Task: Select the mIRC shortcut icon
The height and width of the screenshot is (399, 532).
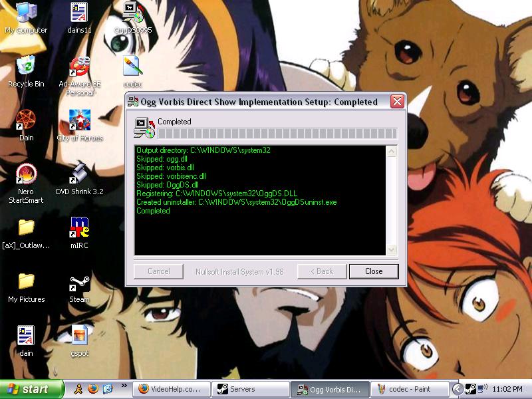Action: pyautogui.click(x=79, y=233)
